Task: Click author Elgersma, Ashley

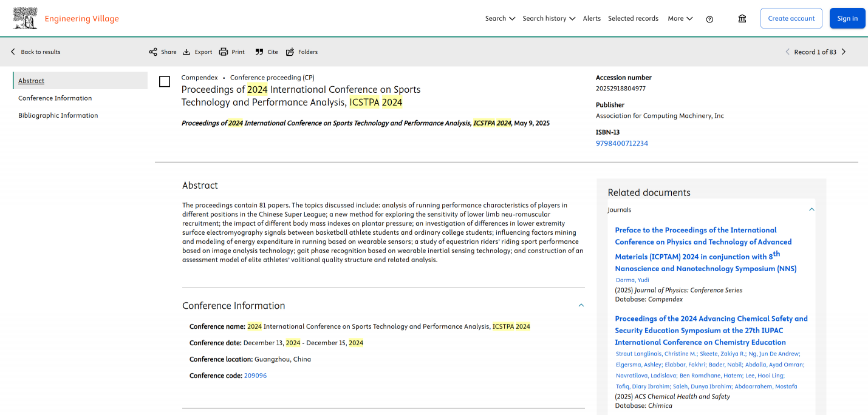Action: click(x=640, y=365)
